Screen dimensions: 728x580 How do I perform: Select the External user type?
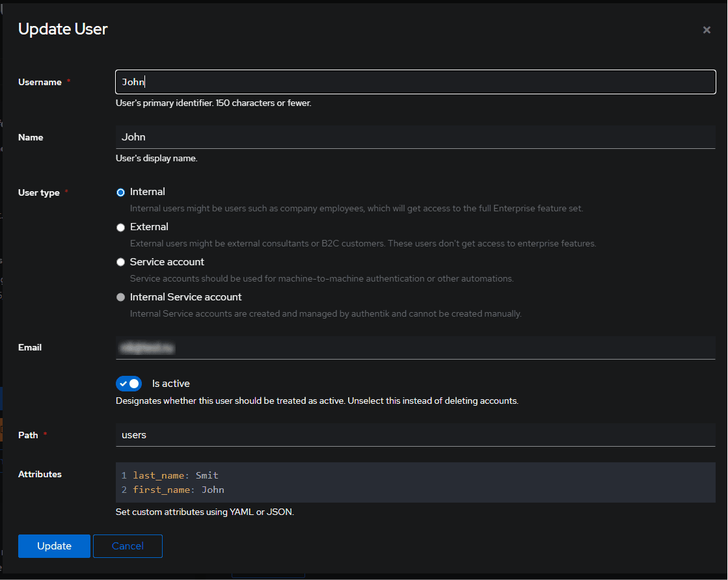121,228
